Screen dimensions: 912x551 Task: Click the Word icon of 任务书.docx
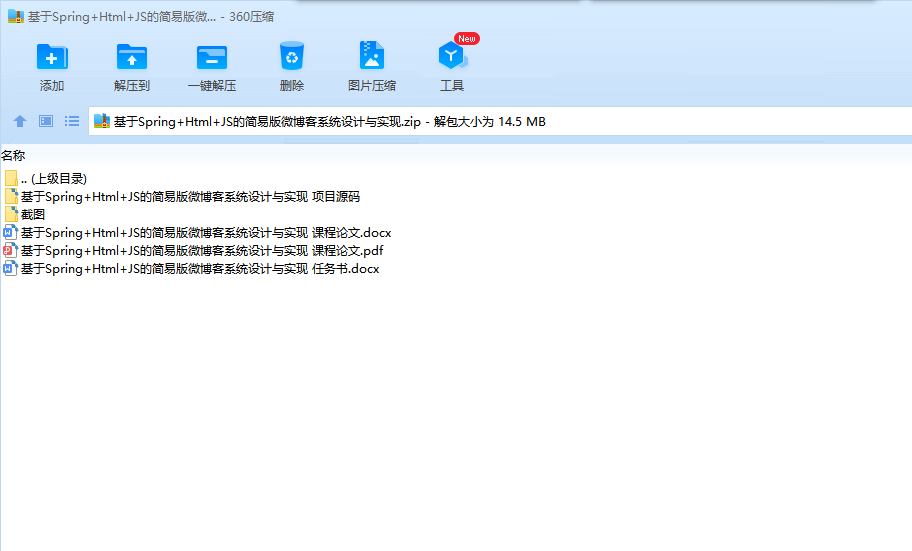tap(10, 269)
